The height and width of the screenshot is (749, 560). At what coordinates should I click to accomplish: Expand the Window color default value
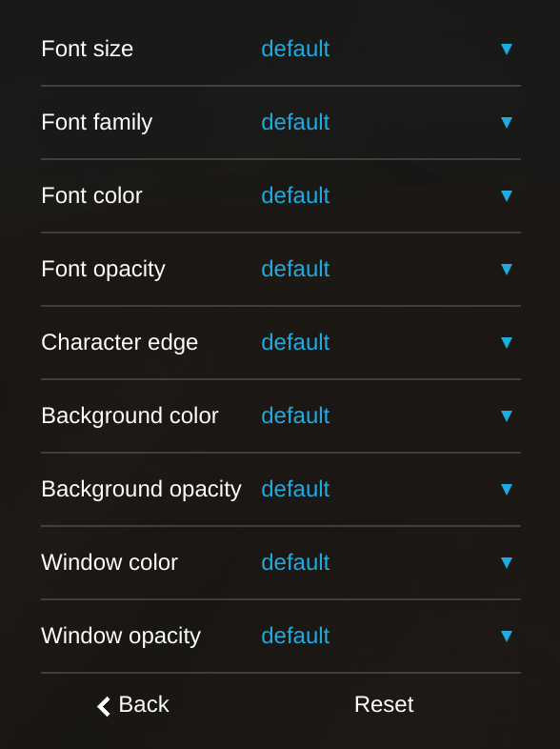[x=388, y=562]
